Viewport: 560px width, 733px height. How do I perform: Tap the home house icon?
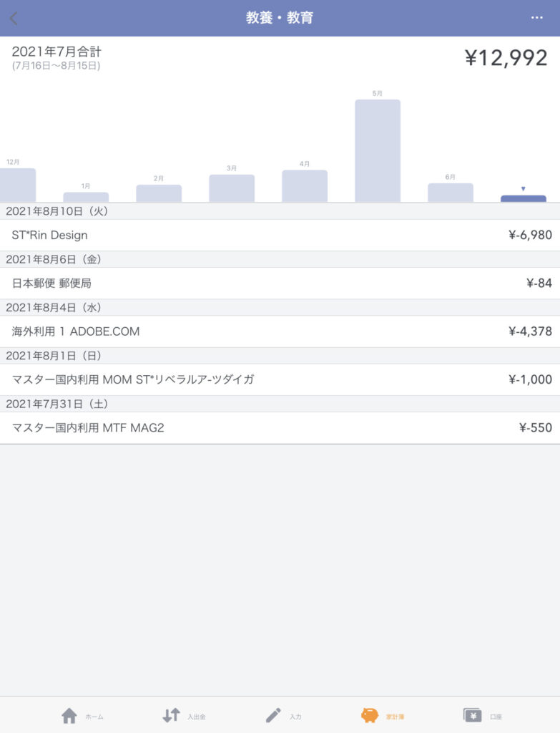[69, 716]
